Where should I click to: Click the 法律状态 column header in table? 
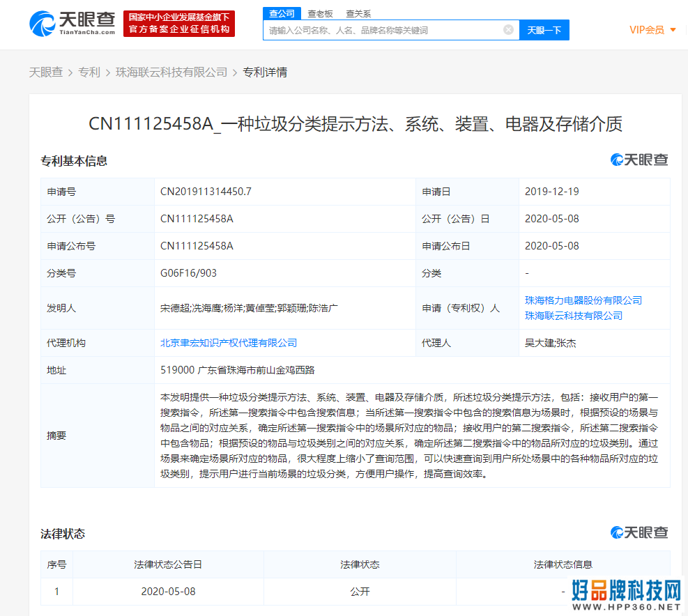(x=360, y=564)
